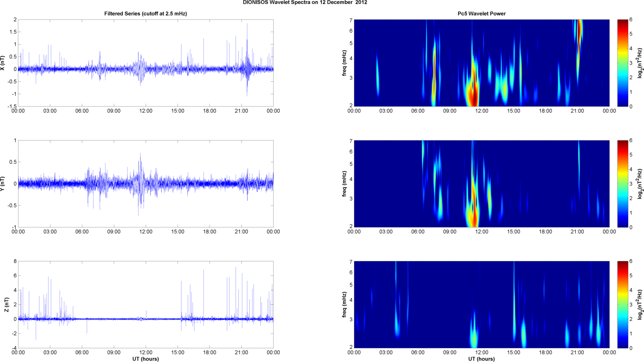This screenshot has height=362, width=644.
Task: Click the 18:00 tick under the Z spectrogram
Action: 545,352
